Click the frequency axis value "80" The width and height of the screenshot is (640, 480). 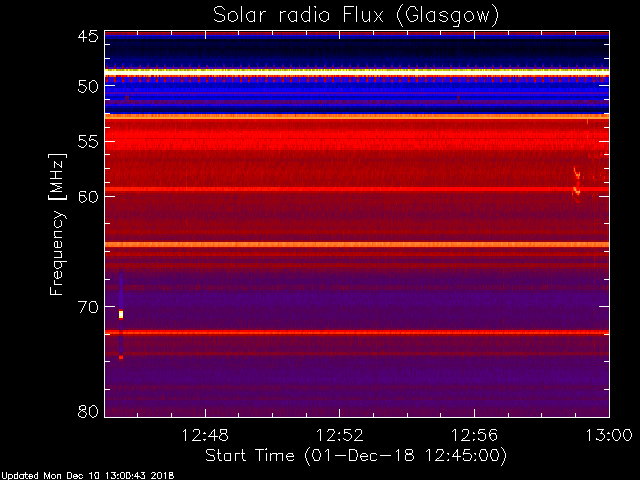coord(88,411)
